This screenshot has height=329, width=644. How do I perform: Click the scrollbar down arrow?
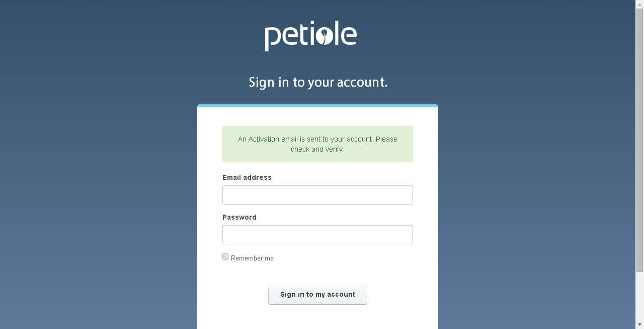[x=639, y=324]
